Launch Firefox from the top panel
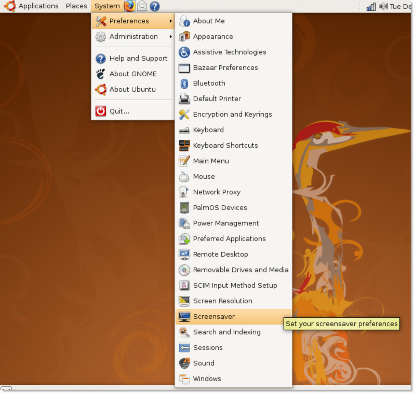Screen dimensions: 415x394 coord(129,6)
